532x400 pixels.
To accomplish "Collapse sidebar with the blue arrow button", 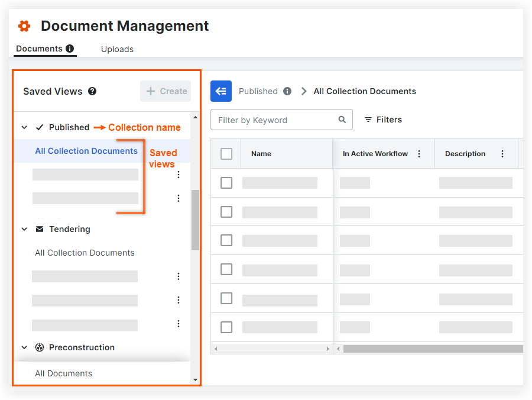I will (x=221, y=91).
